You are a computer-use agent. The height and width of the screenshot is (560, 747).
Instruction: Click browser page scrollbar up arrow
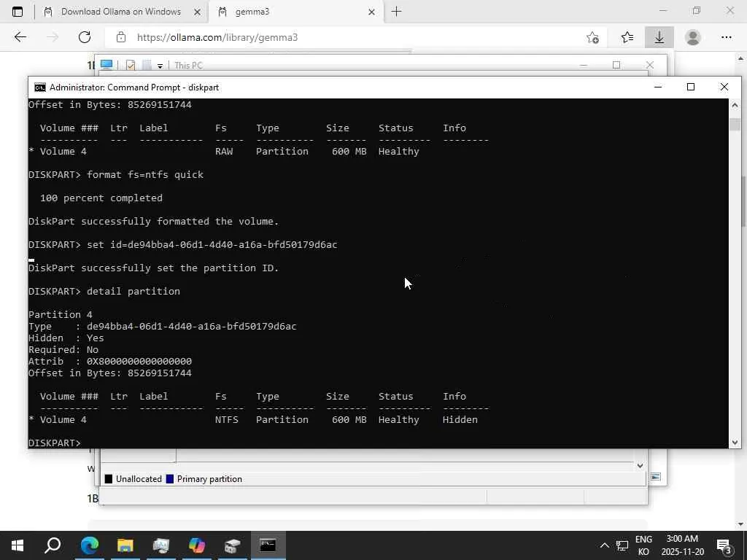741,58
